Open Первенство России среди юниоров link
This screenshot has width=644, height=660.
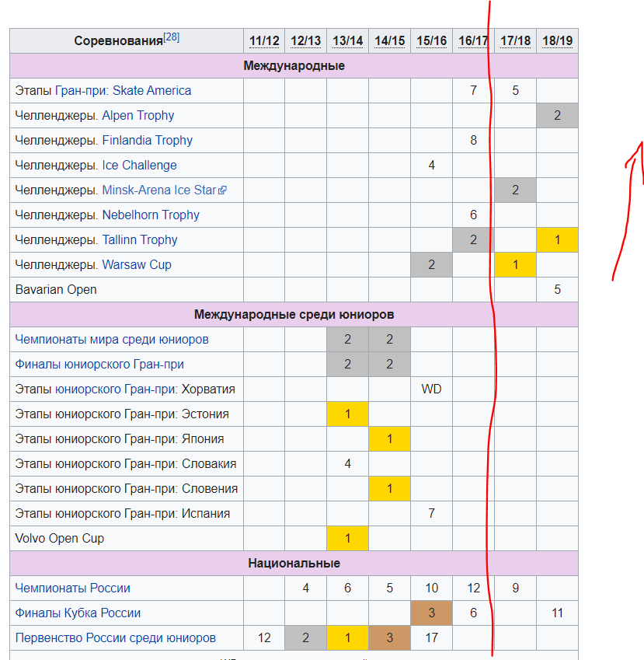tap(115, 637)
